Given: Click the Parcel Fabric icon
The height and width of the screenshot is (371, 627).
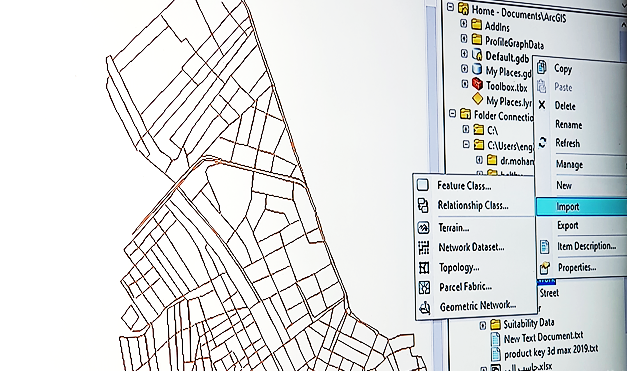Looking at the screenshot, I should (x=424, y=287).
